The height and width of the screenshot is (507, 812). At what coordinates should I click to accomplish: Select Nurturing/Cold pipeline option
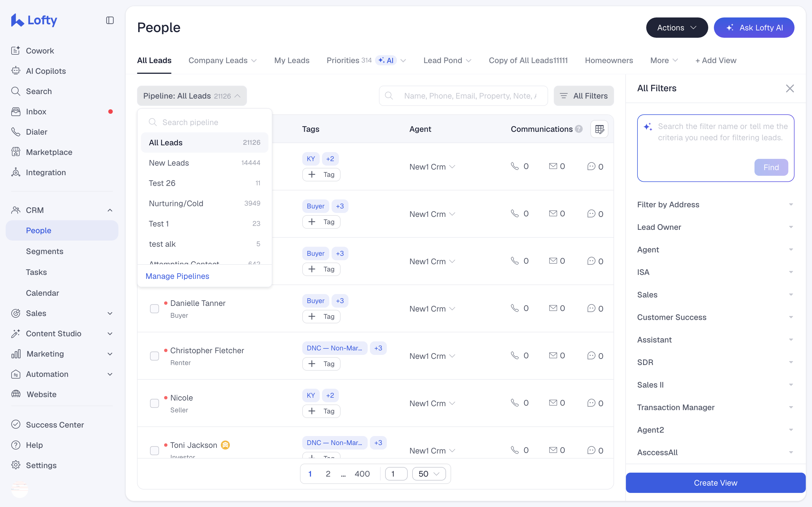[x=204, y=204]
